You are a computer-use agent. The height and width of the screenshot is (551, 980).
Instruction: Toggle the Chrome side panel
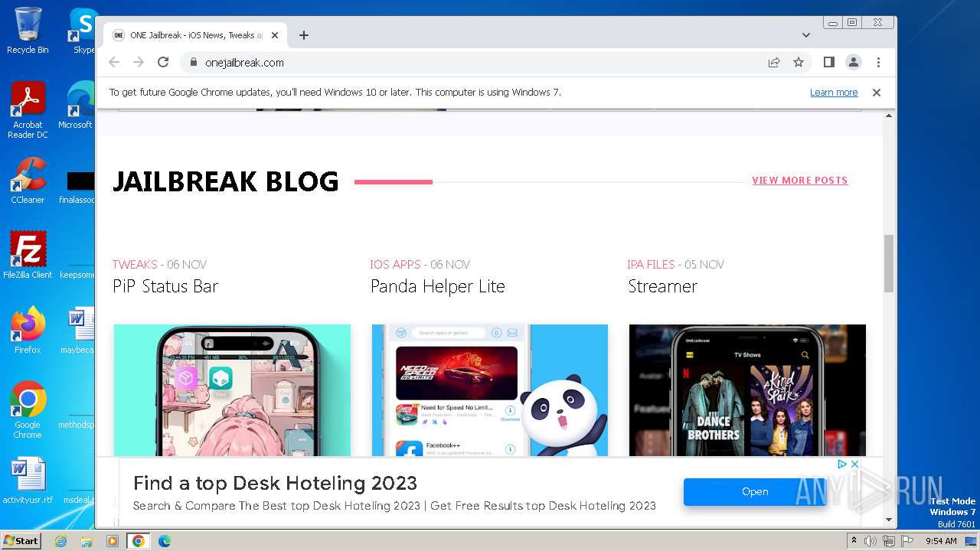tap(828, 63)
